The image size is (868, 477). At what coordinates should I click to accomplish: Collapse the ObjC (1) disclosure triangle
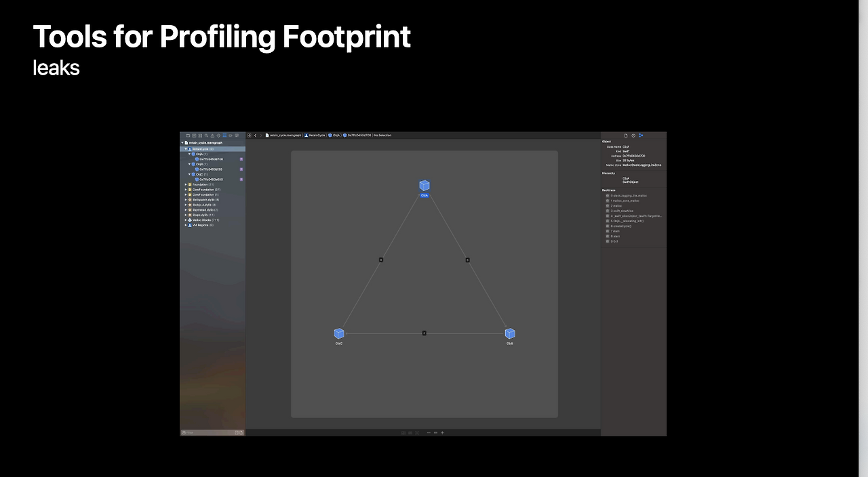point(189,174)
